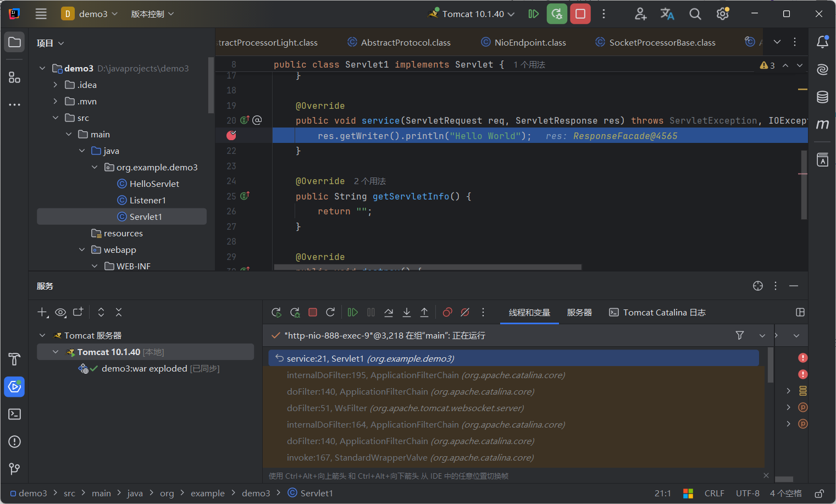Open the Version Control tool window icon

(x=14, y=469)
